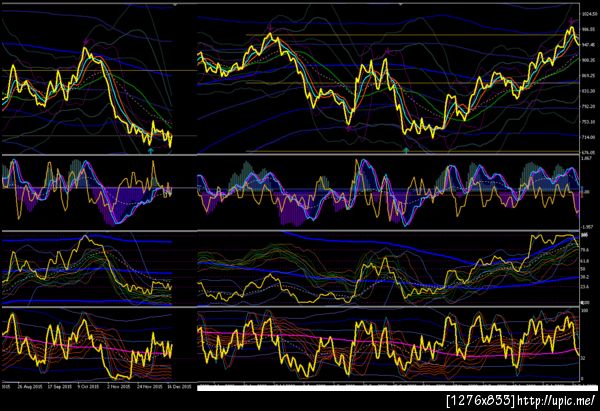Select the cyan up arrow under right price chart
The width and height of the screenshot is (600, 411).
(406, 150)
